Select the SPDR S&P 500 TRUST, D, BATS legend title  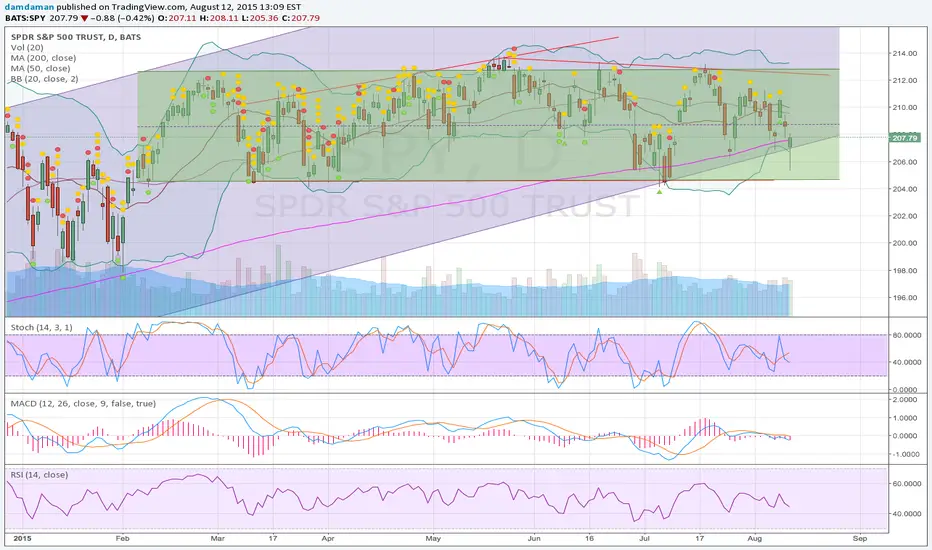pyautogui.click(x=76, y=37)
